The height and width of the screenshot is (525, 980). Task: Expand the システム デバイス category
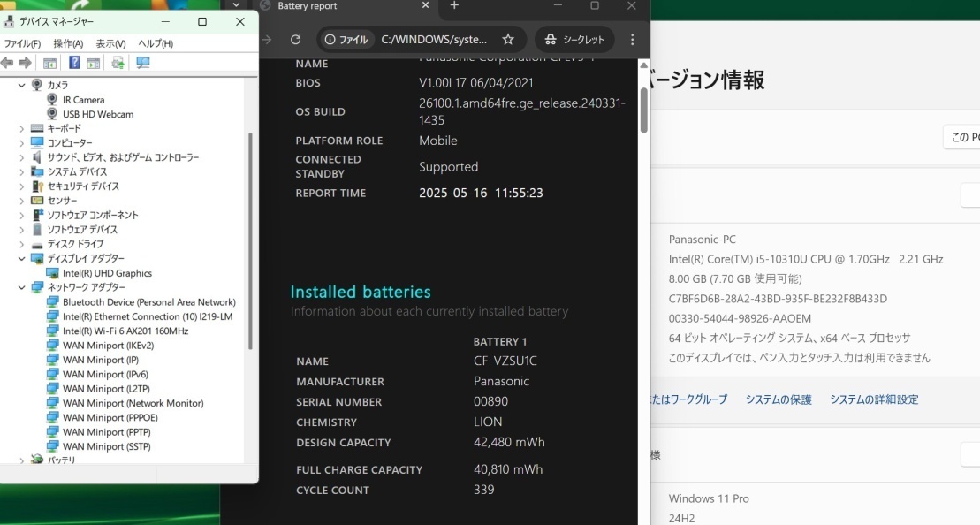click(x=22, y=171)
